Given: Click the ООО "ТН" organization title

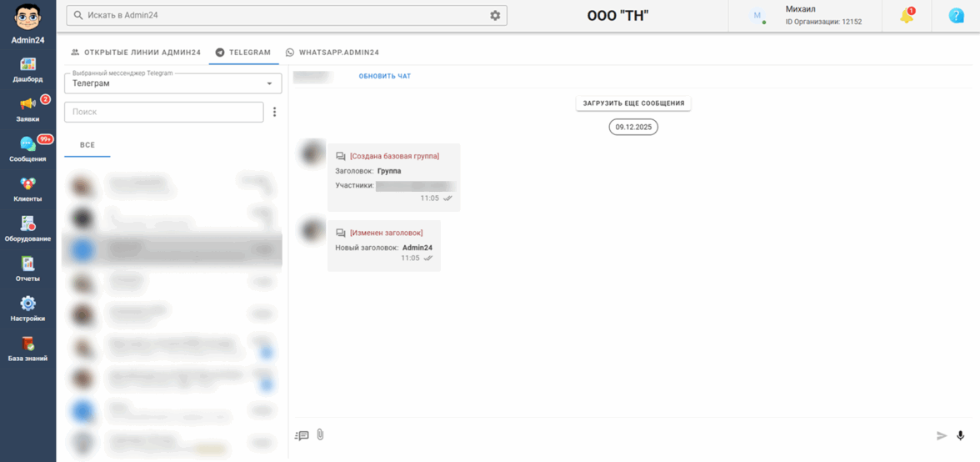Looking at the screenshot, I should pos(617,16).
